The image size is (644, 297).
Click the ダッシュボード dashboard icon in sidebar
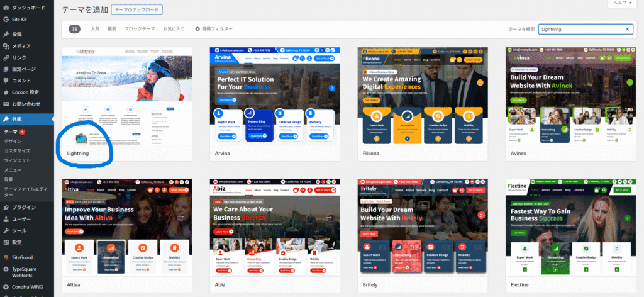coord(6,7)
